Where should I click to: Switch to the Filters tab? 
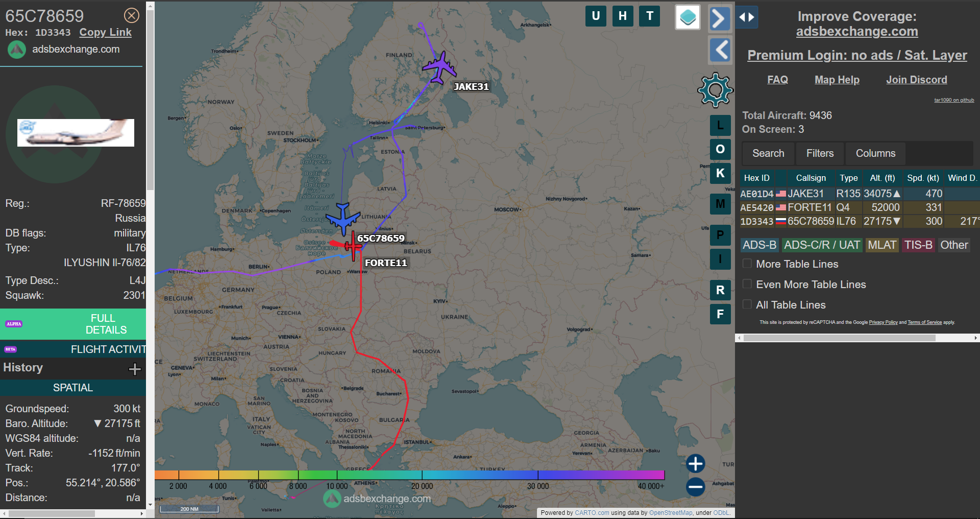coord(820,153)
